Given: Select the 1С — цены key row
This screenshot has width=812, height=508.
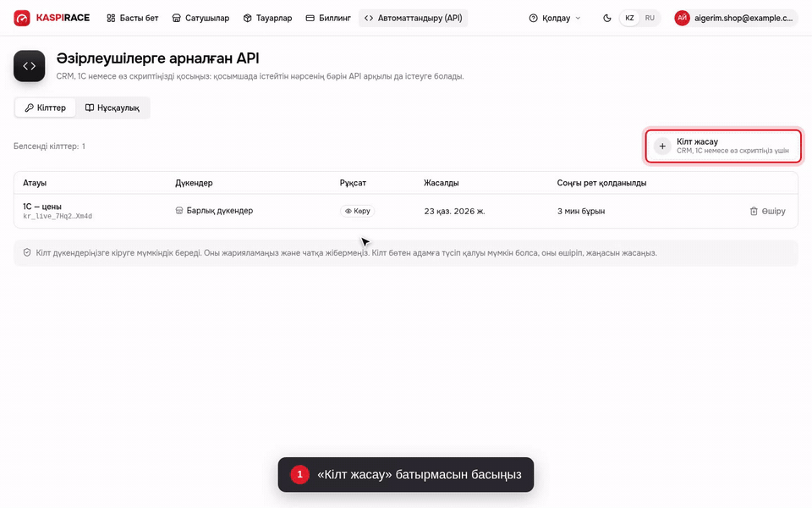Looking at the screenshot, I should [x=406, y=211].
